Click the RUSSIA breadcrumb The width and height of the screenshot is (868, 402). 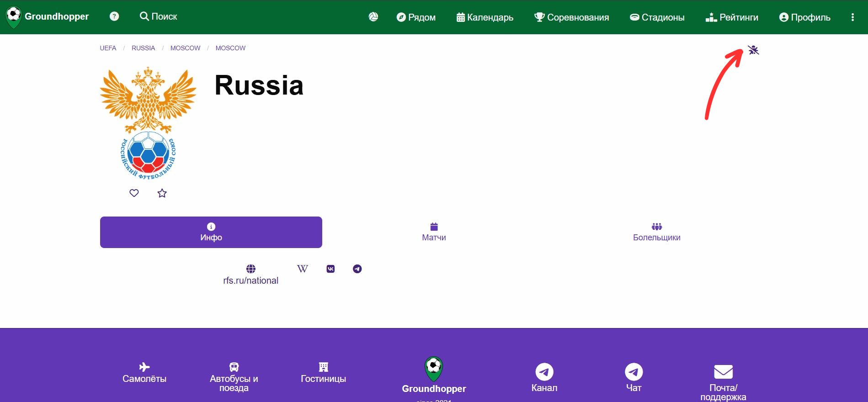pyautogui.click(x=143, y=48)
